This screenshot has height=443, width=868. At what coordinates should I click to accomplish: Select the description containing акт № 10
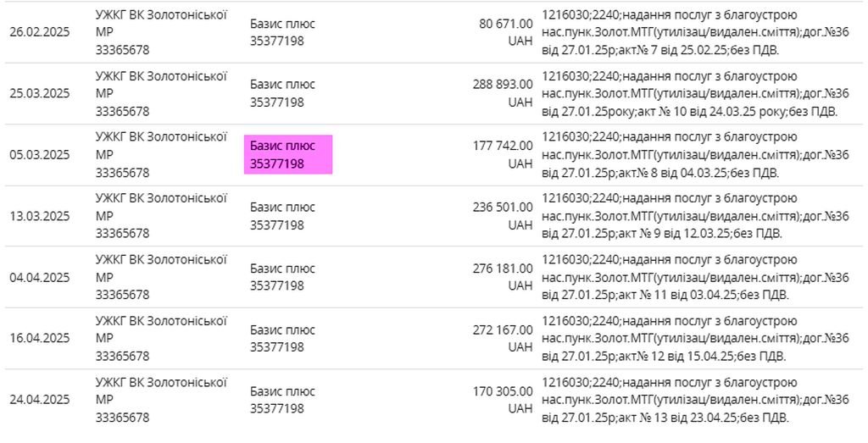point(694,93)
